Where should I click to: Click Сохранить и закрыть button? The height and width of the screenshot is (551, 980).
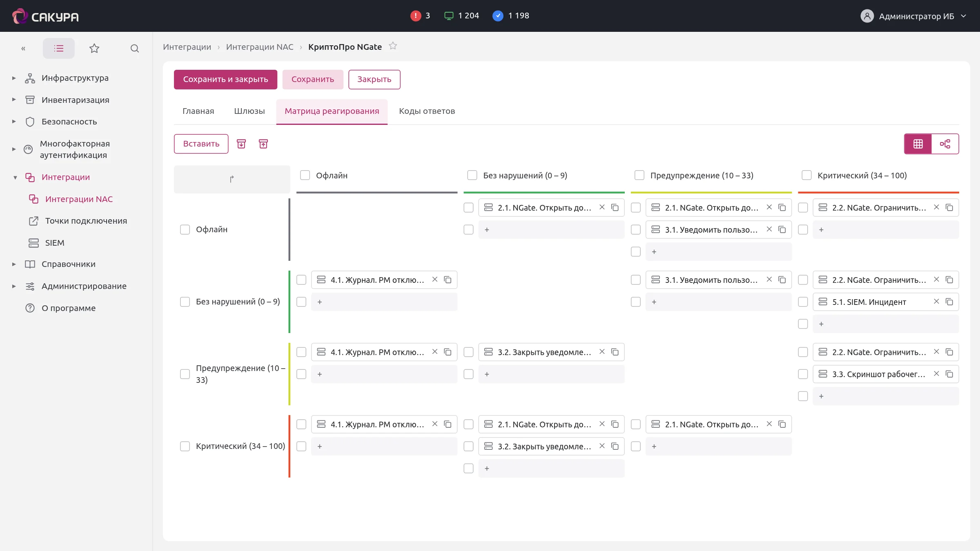pos(225,79)
